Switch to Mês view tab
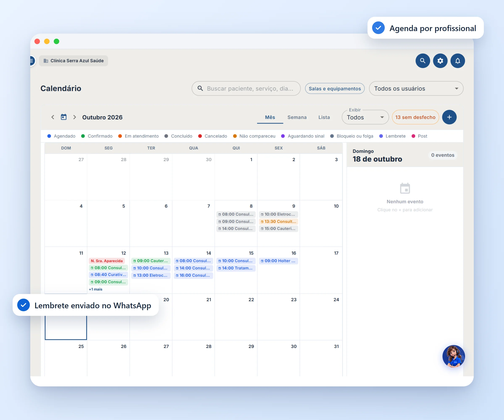504x420 pixels. [x=270, y=117]
